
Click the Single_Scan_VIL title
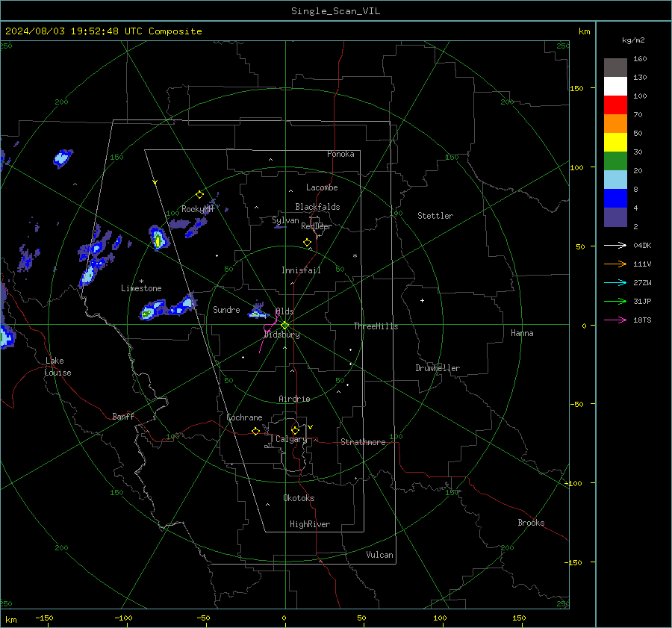click(x=335, y=11)
